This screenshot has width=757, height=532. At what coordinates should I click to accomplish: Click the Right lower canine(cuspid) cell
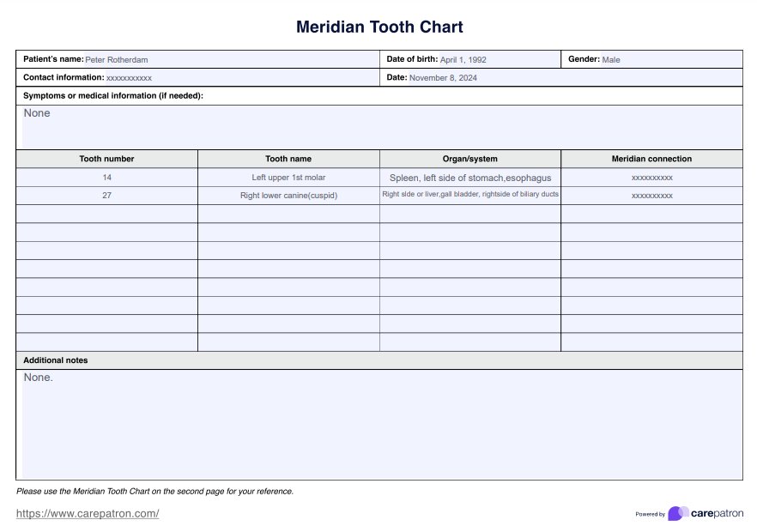pos(288,196)
